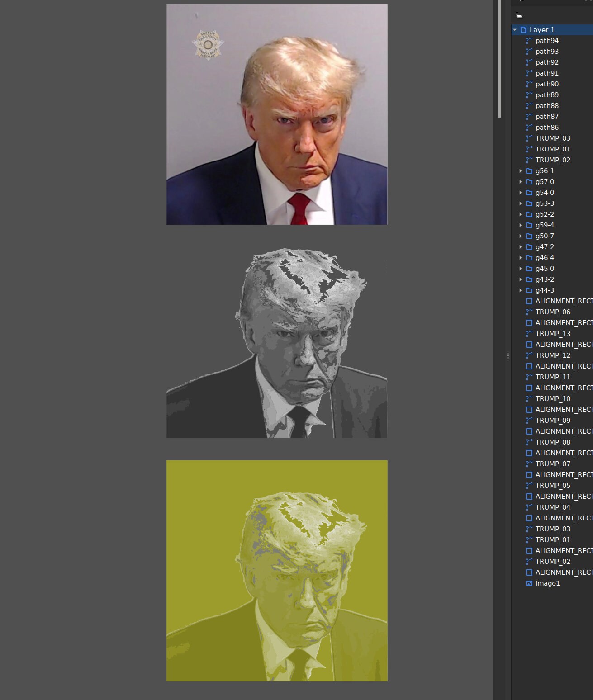Click the document icon beside Layer 1

click(523, 29)
